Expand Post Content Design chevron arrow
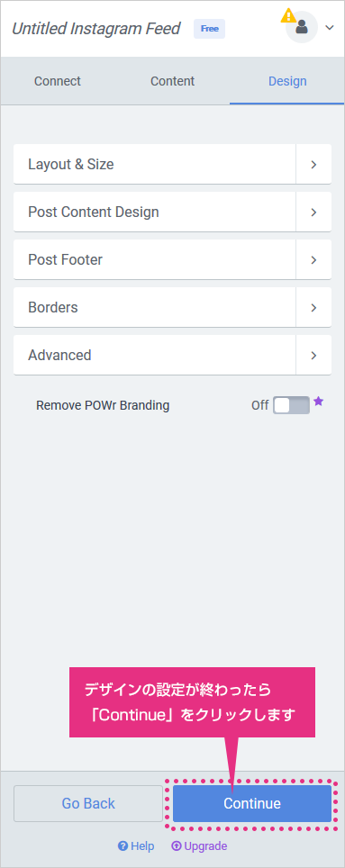 pos(313,212)
